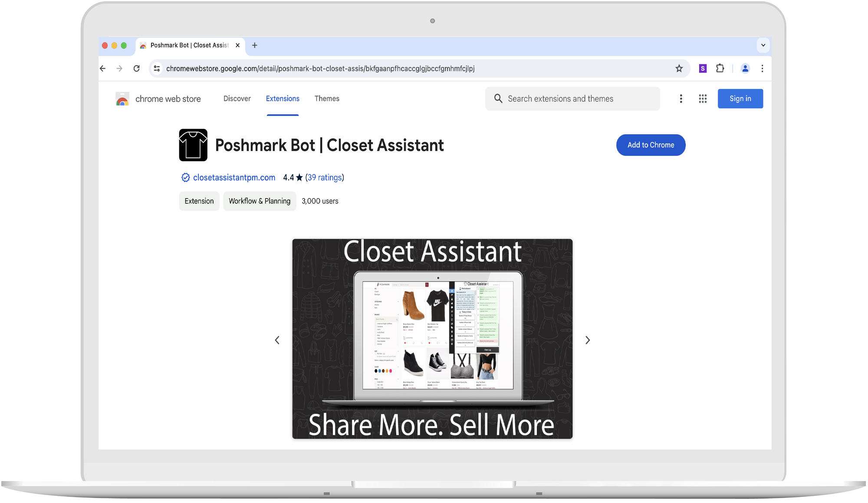
Task: Expand the tab search dropdown arrow
Action: pyautogui.click(x=763, y=45)
